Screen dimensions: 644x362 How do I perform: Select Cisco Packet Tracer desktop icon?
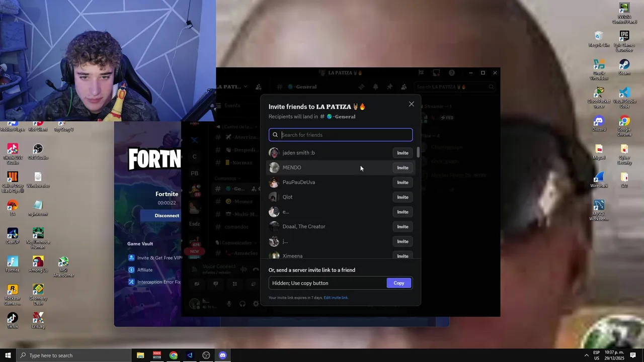point(599,98)
